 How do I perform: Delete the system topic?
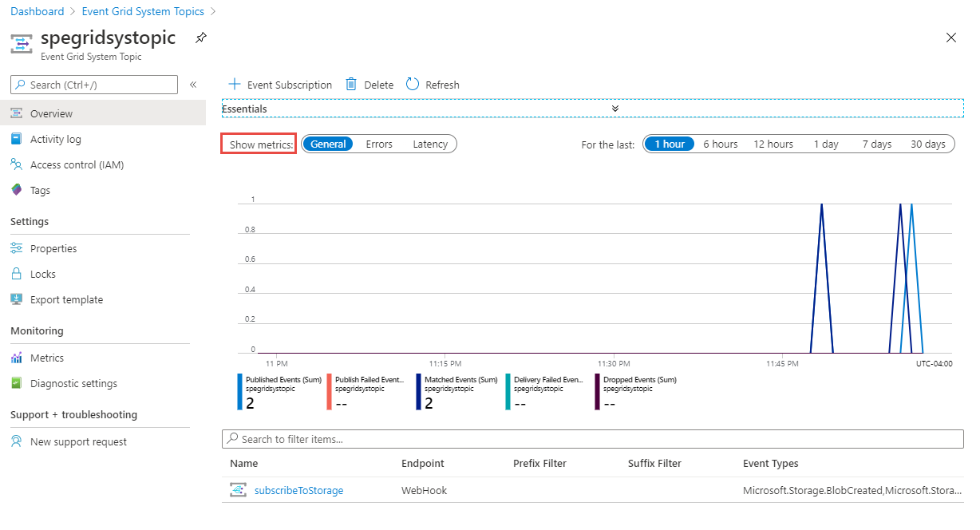369,84
